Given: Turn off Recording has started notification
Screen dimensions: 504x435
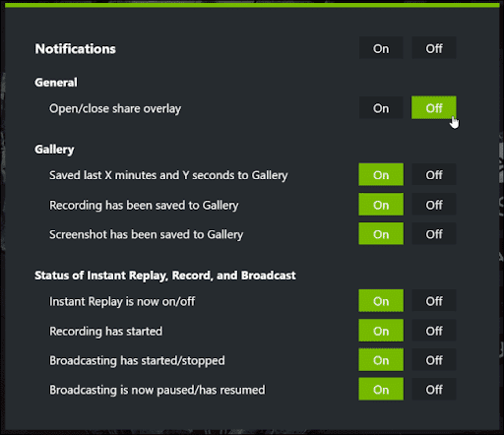Looking at the screenshot, I should [434, 331].
